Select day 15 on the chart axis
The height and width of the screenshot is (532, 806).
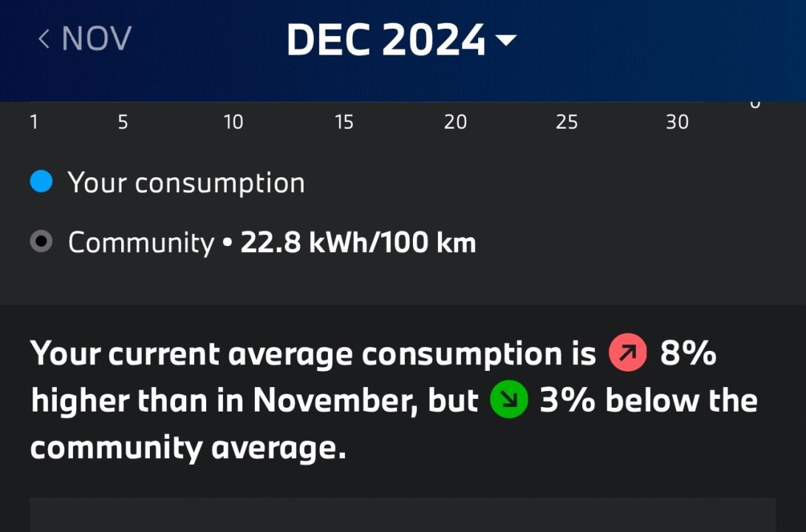[344, 122]
